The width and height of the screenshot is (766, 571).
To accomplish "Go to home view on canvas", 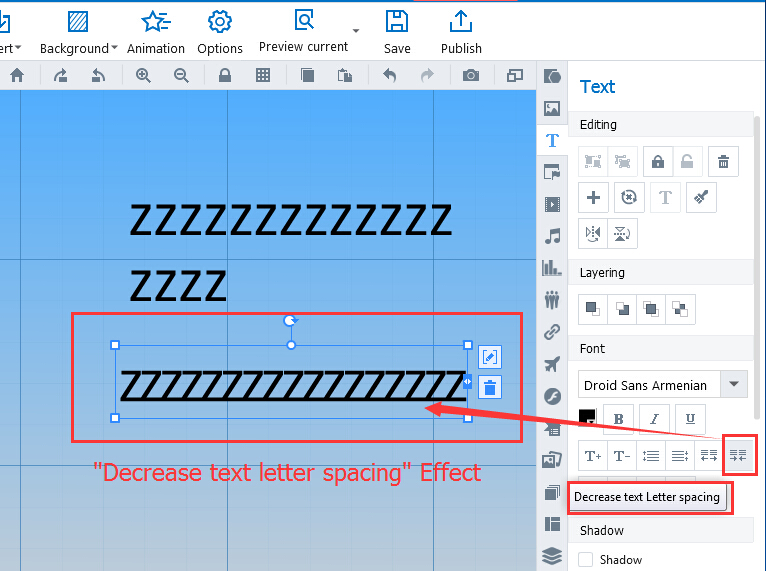I will tap(17, 75).
